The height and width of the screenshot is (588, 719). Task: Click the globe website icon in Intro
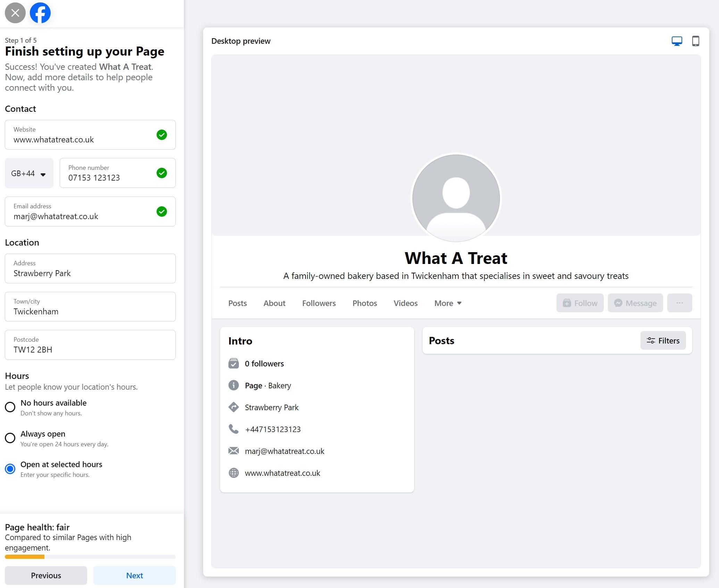click(x=234, y=473)
